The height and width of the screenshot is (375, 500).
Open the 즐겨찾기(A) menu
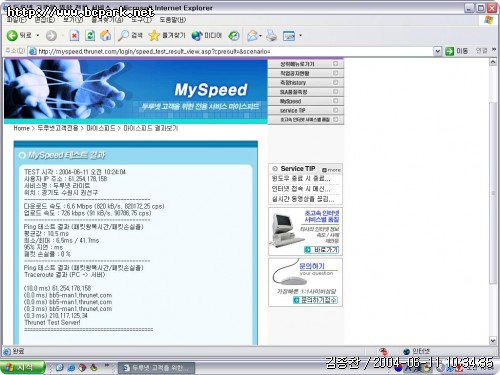[107, 20]
